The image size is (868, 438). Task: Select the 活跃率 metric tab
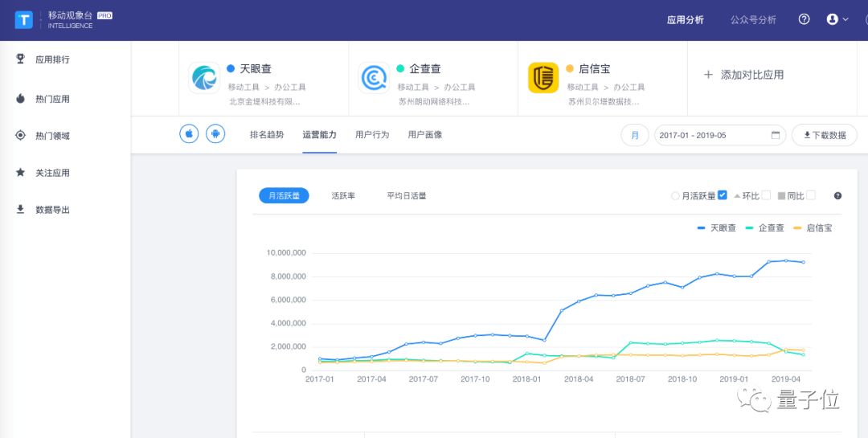[x=343, y=196]
